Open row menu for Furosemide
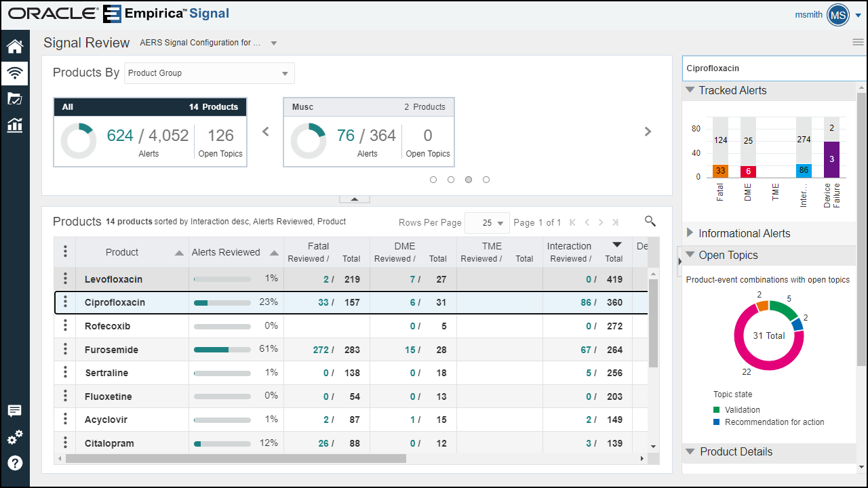 65,350
